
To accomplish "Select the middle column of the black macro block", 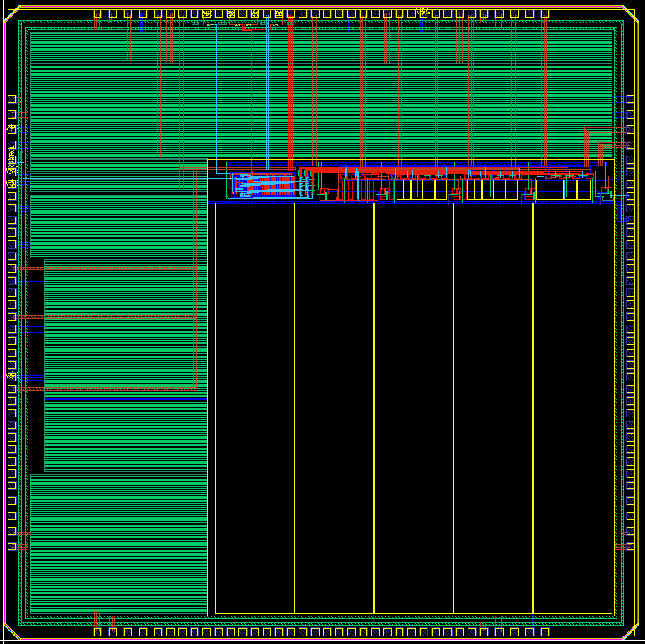I will 413,408.
